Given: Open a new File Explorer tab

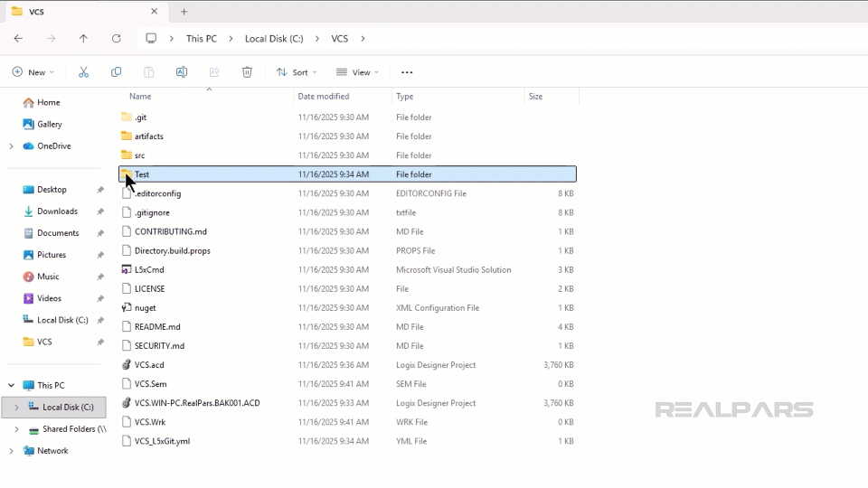Looking at the screenshot, I should 184,12.
